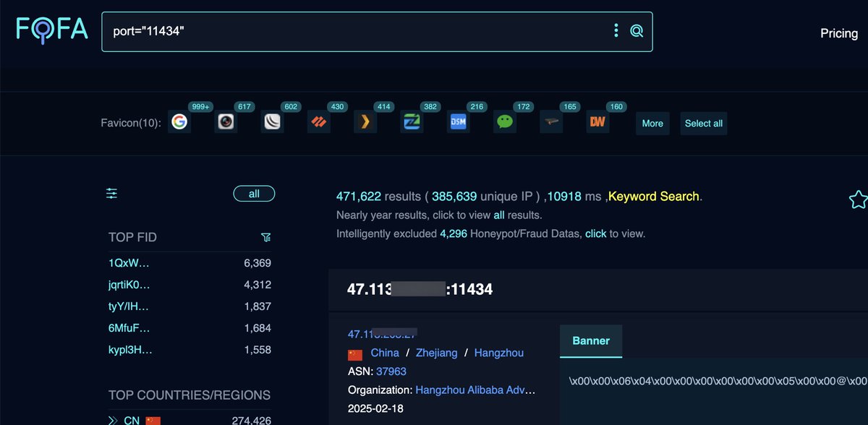The image size is (868, 425).
Task: Click the China flag beside the location
Action: point(355,353)
